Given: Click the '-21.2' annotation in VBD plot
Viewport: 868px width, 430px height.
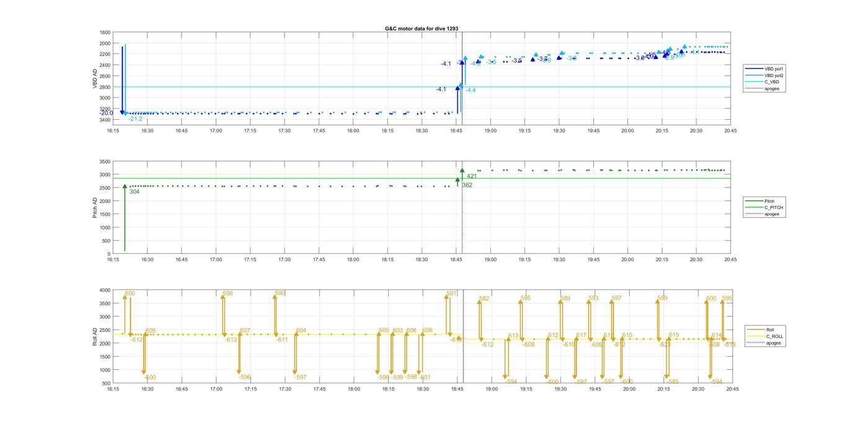Looking at the screenshot, I should click(x=135, y=119).
